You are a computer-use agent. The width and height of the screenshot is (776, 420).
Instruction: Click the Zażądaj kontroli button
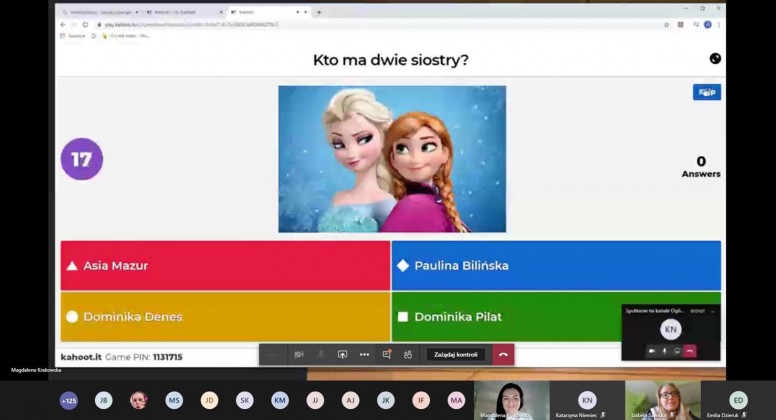(456, 354)
